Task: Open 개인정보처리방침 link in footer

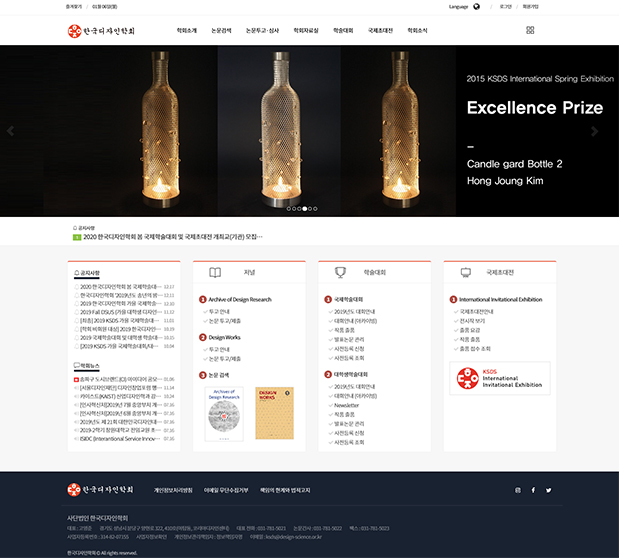Action: pos(173,490)
